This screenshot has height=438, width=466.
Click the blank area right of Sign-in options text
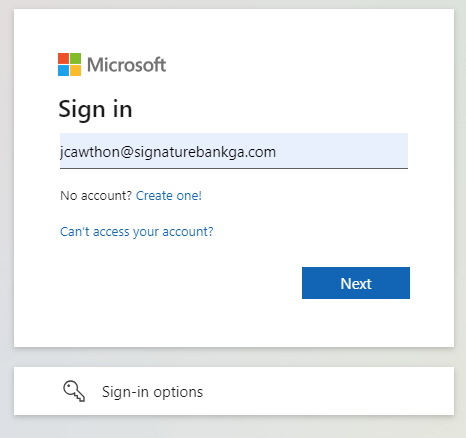[327, 391]
